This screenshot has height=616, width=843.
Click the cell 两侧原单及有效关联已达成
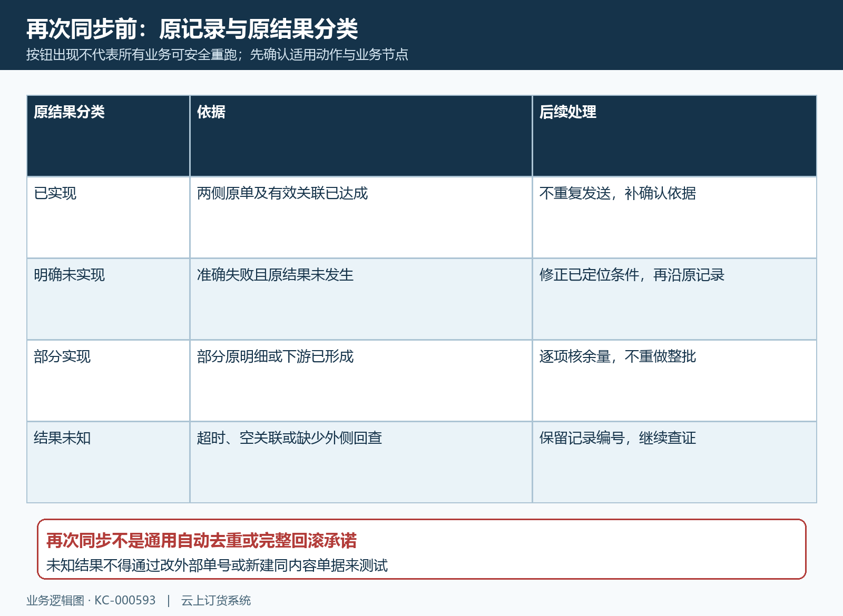point(361,217)
